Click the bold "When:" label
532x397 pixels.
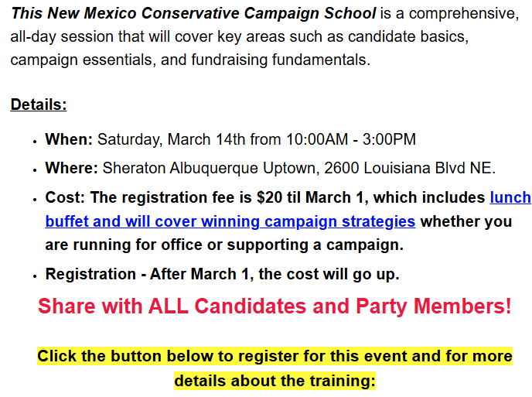pos(69,139)
